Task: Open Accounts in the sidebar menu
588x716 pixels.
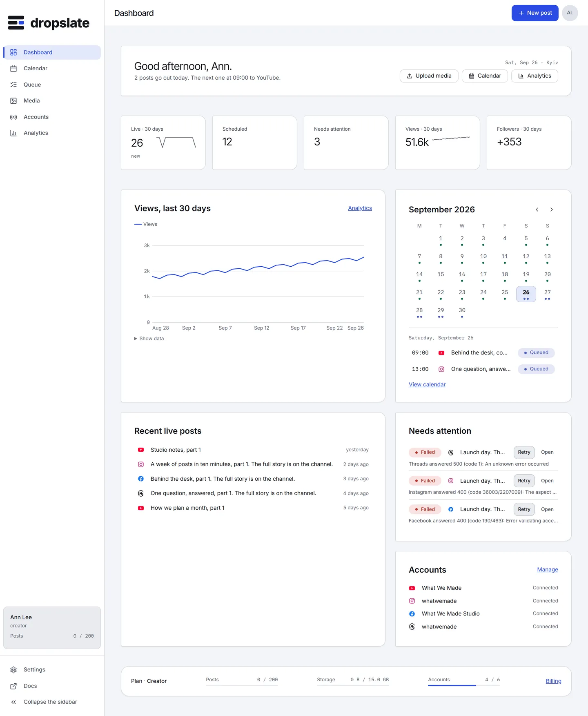Action: coord(52,117)
